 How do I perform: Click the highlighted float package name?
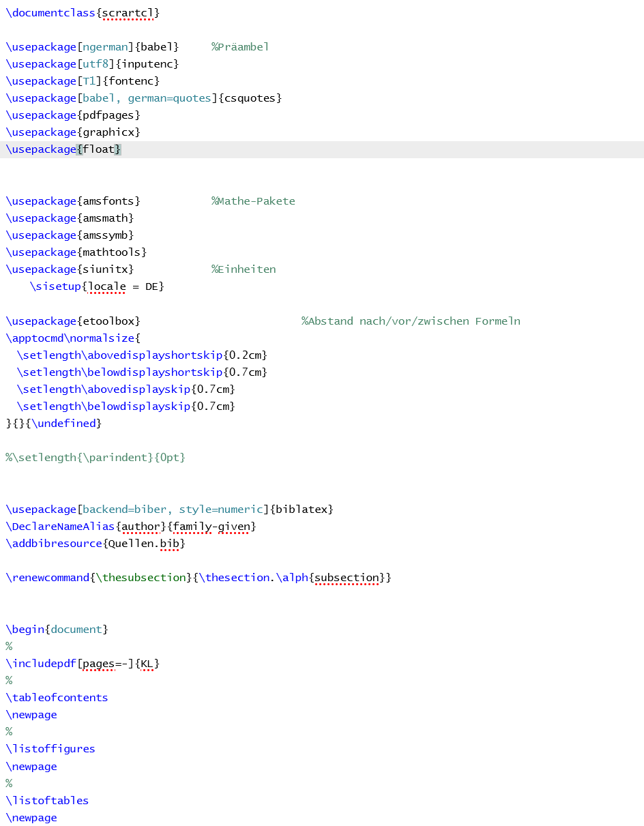pos(99,149)
